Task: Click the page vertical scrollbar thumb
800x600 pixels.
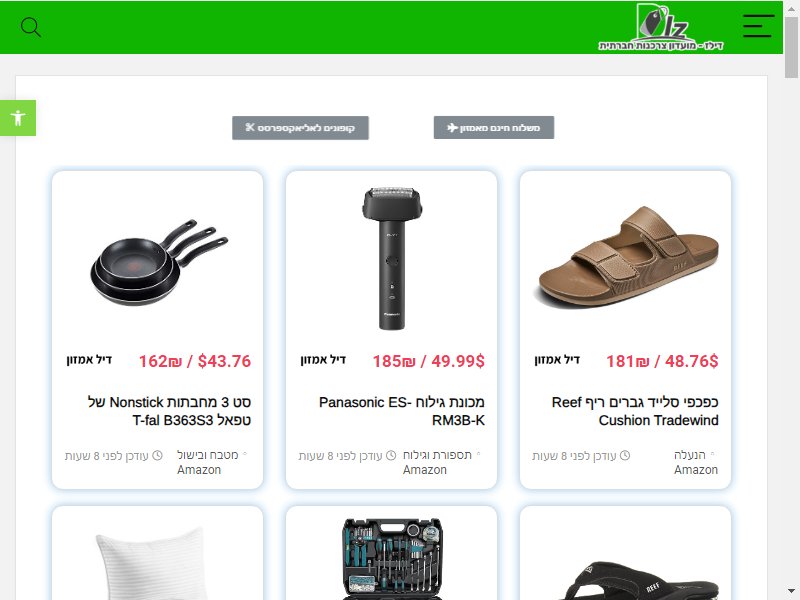Action: [x=791, y=46]
